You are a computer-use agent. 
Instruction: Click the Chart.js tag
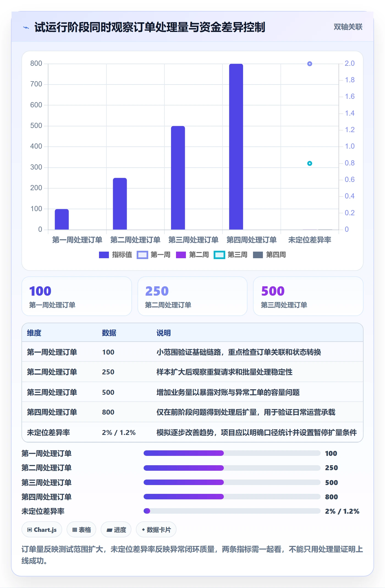[x=42, y=530]
